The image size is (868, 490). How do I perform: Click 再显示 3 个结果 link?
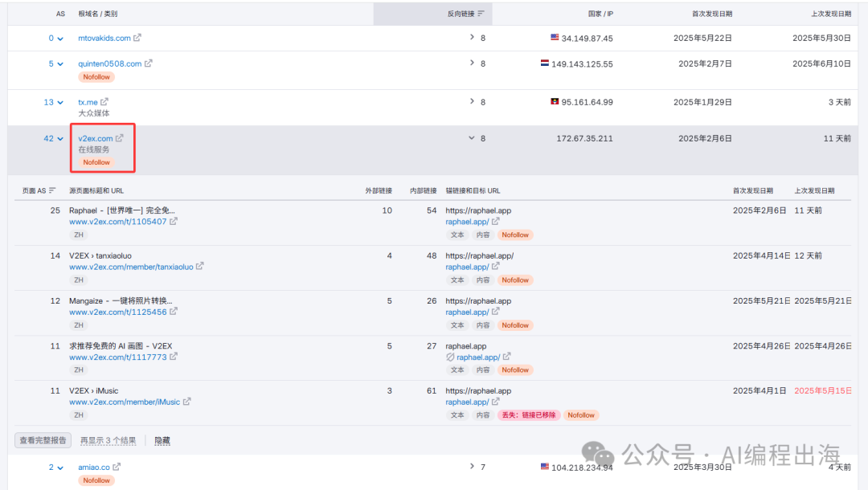coord(108,441)
